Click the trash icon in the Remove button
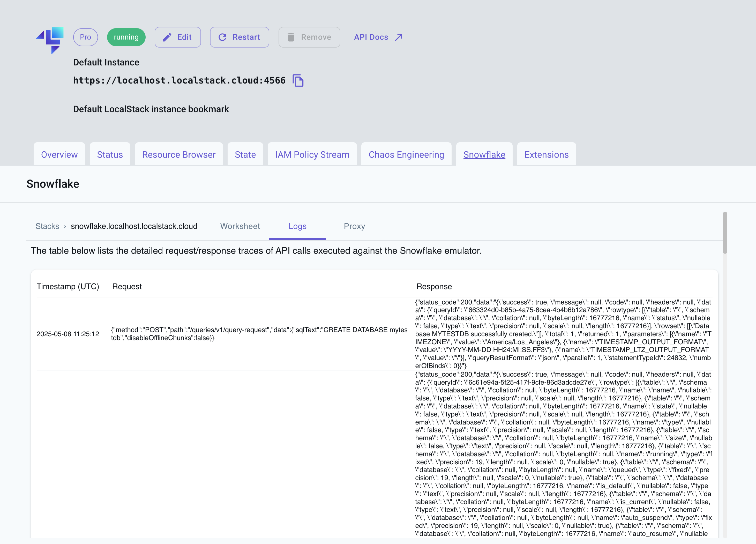The height and width of the screenshot is (544, 756). (291, 37)
